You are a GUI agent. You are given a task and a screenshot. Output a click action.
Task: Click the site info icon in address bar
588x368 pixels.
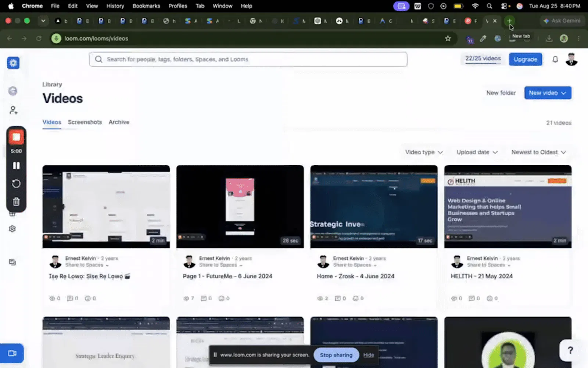[56, 38]
